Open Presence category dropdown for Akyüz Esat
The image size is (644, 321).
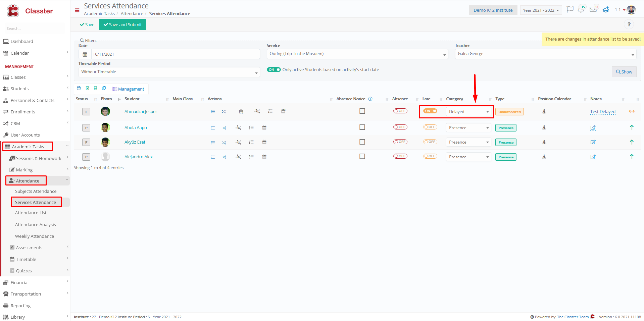tap(468, 142)
